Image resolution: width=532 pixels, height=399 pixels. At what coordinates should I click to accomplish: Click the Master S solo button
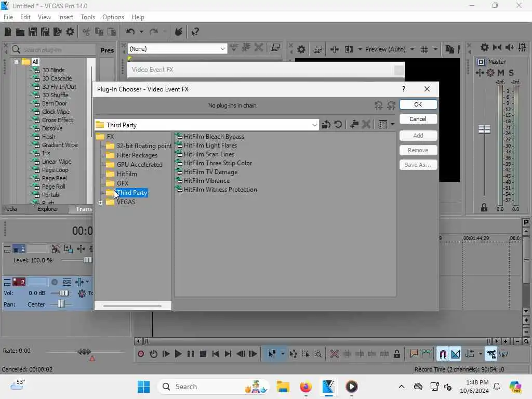[511, 73]
